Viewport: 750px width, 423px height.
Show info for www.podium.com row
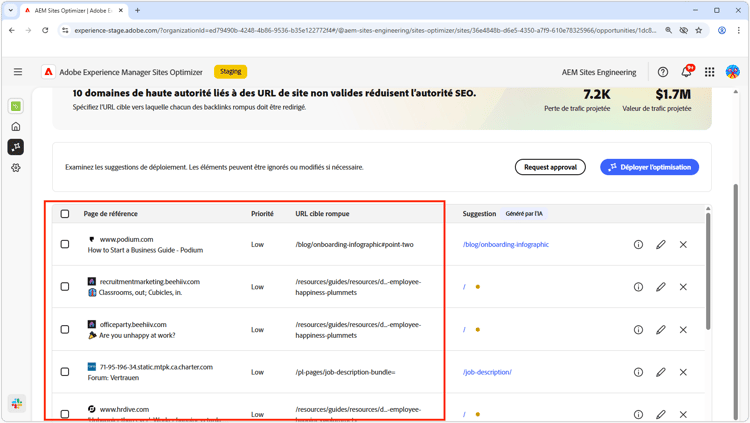pyautogui.click(x=638, y=245)
